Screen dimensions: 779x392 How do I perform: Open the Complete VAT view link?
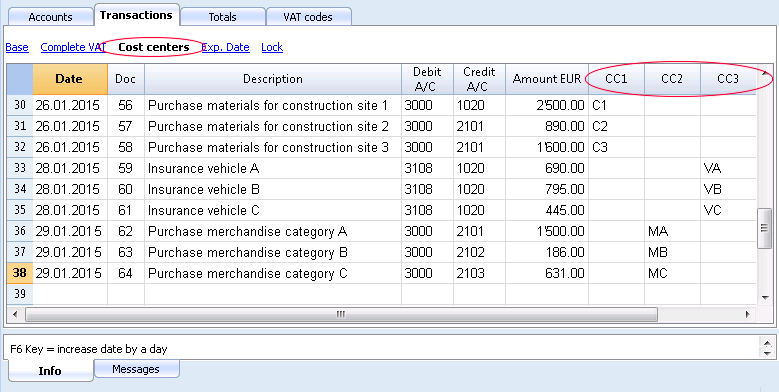pyautogui.click(x=73, y=47)
